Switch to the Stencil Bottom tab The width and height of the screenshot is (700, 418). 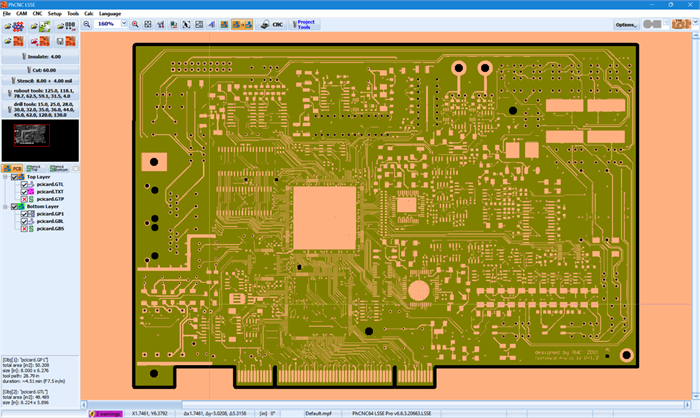[59, 168]
